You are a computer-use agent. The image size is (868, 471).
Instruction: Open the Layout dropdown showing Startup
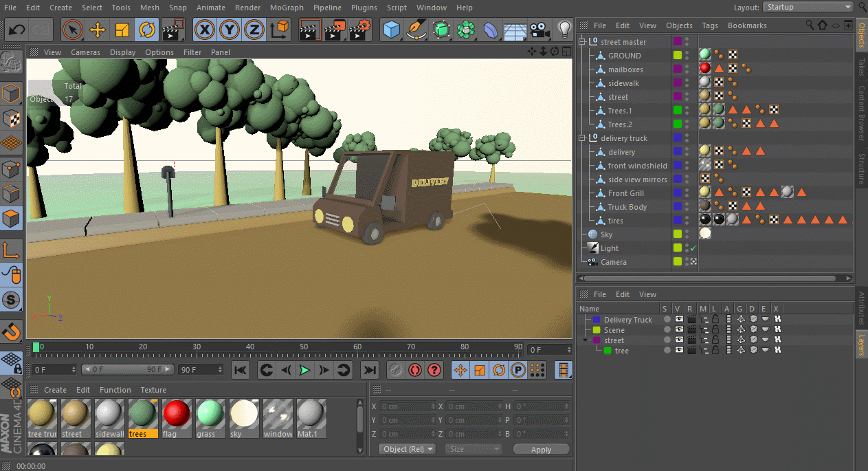[808, 8]
